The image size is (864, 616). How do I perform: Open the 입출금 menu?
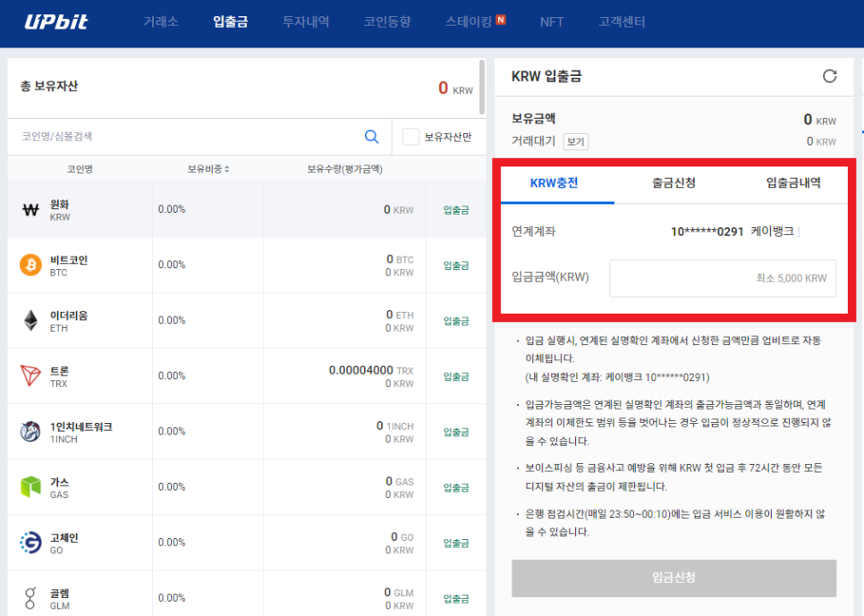(x=231, y=22)
